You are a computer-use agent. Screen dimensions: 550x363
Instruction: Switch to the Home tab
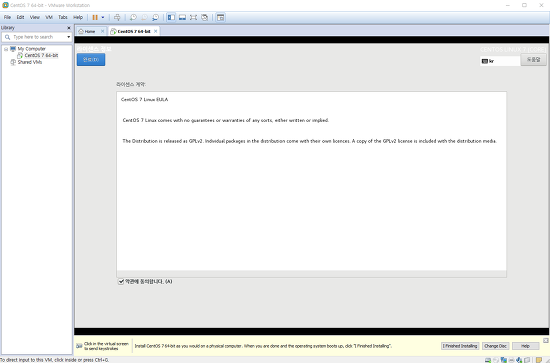(90, 31)
